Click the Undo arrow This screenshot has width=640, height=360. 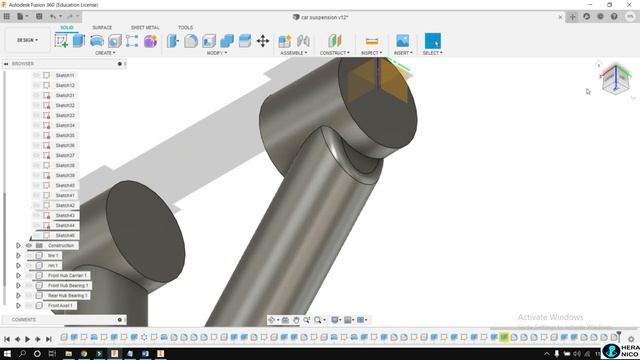tap(53, 16)
